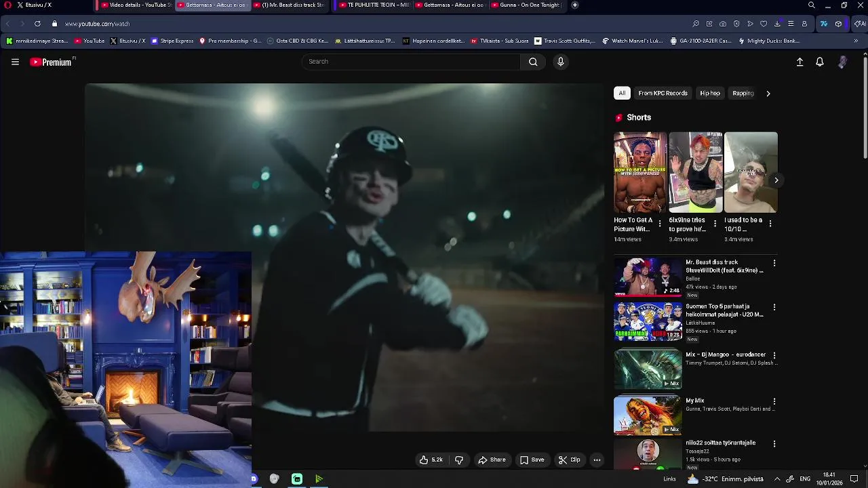This screenshot has width=868, height=488.
Task: Select 'From KPC Records' filter chip
Action: (x=663, y=93)
